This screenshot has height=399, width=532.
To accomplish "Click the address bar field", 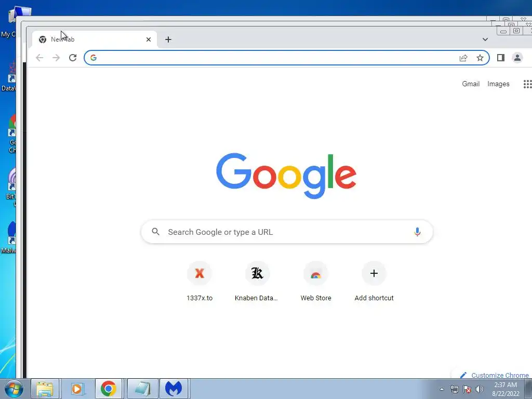I will (x=287, y=58).
